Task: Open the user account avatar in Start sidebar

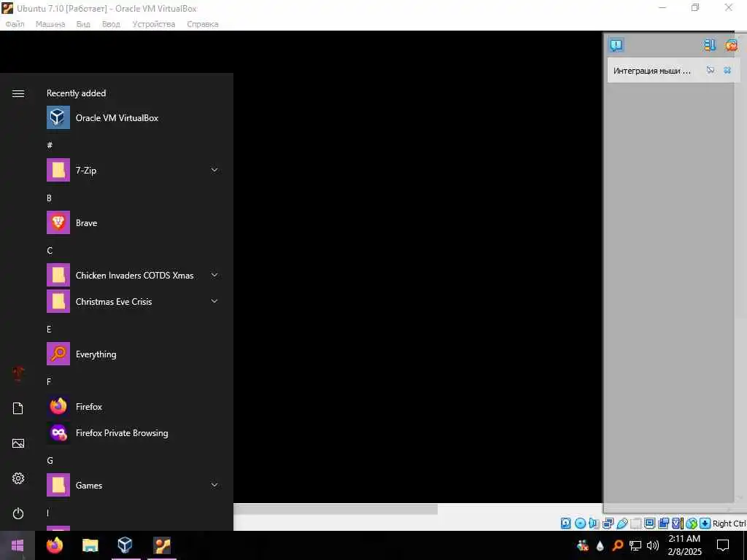Action: 18,373
